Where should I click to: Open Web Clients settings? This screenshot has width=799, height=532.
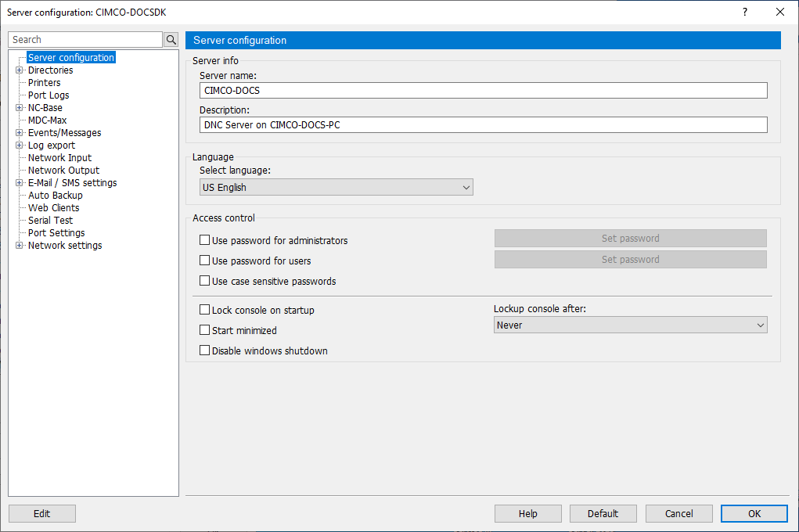53,208
